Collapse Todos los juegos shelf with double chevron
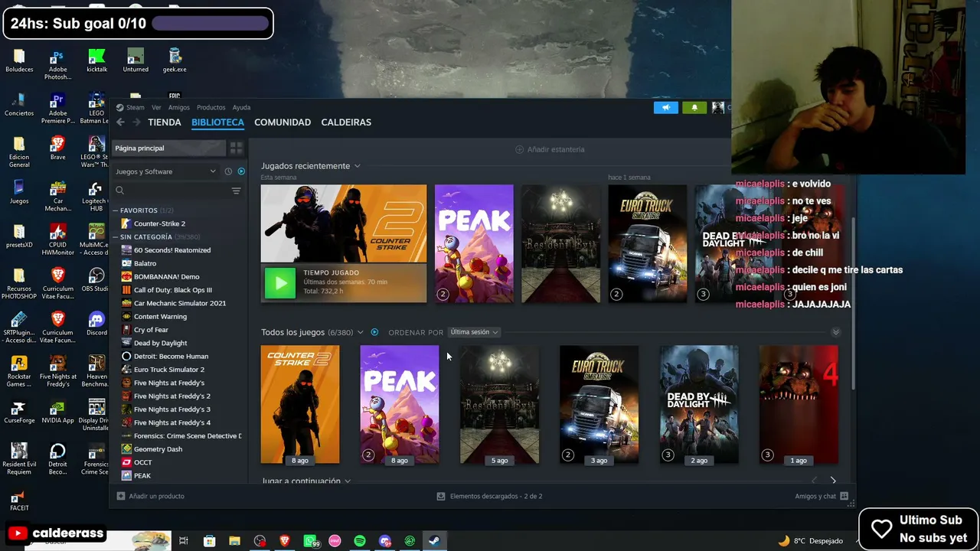Viewport: 980px width, 551px height. 835,332
